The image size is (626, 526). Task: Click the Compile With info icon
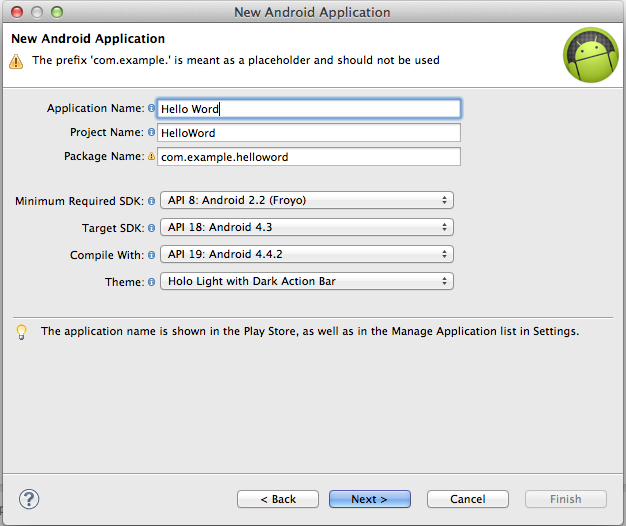(151, 255)
